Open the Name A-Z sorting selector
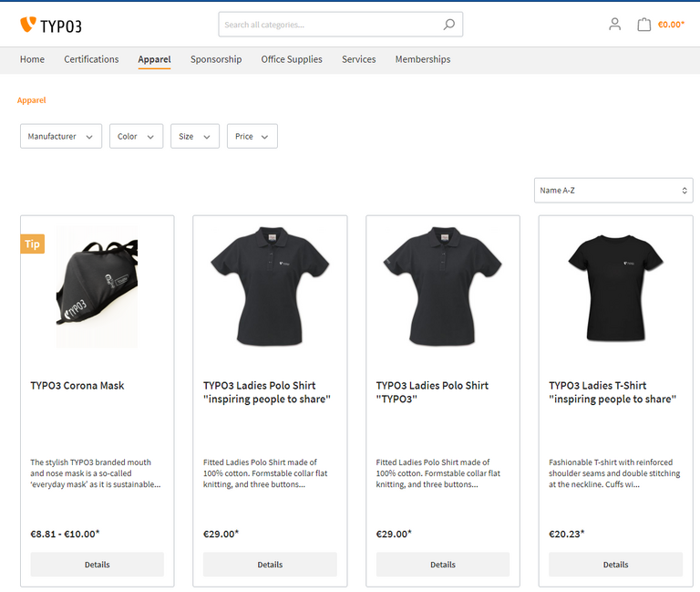The width and height of the screenshot is (700, 592). tap(613, 191)
